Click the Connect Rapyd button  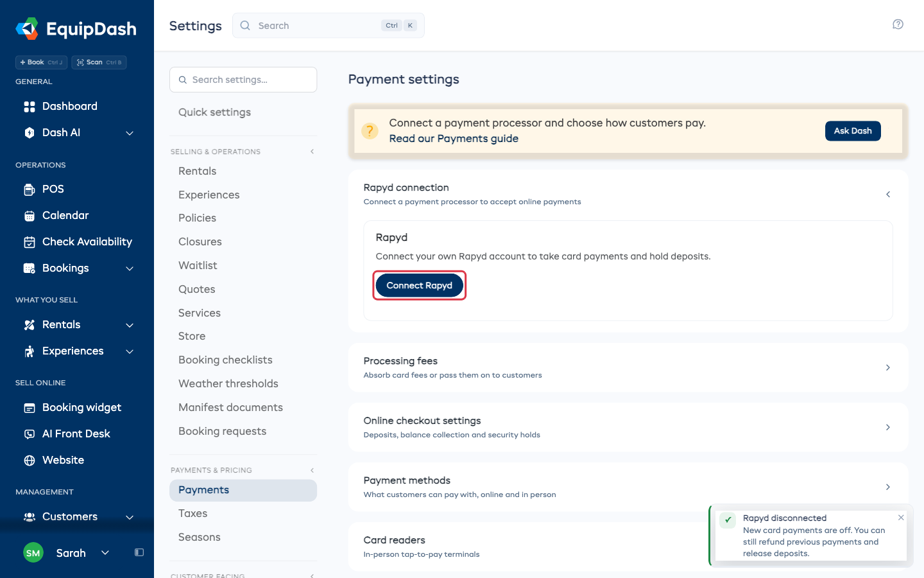420,285
